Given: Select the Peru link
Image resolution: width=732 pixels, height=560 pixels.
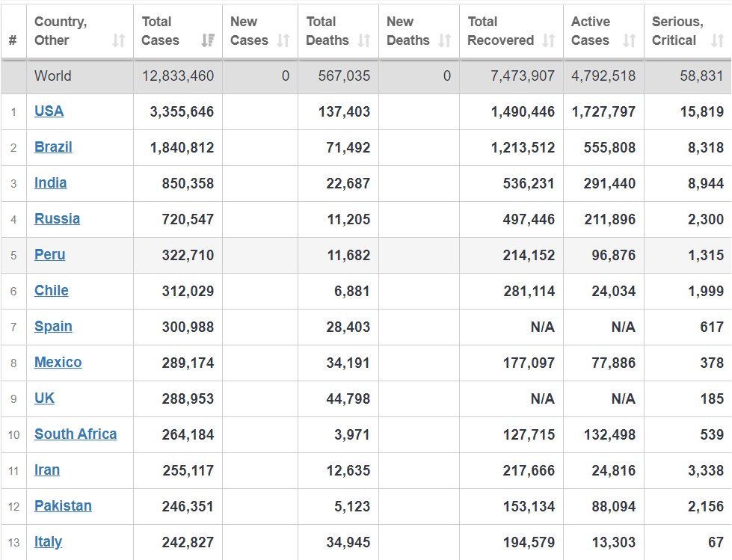Looking at the screenshot, I should pos(49,255).
